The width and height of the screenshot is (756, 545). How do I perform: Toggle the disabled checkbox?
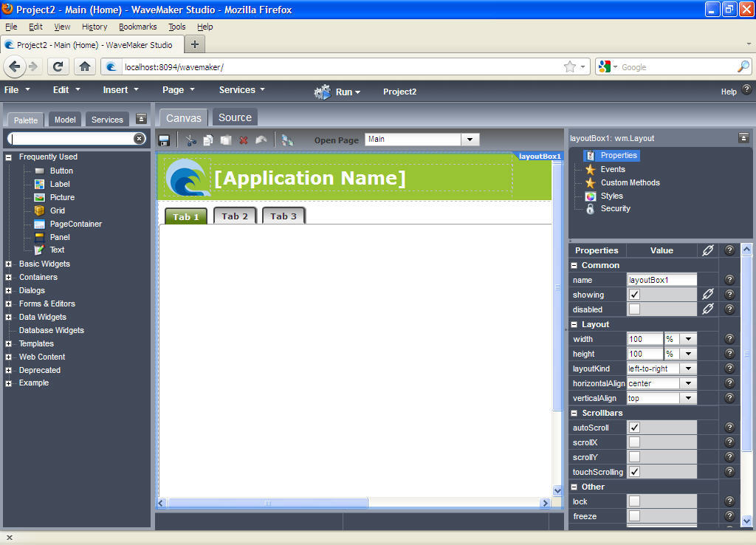[634, 309]
